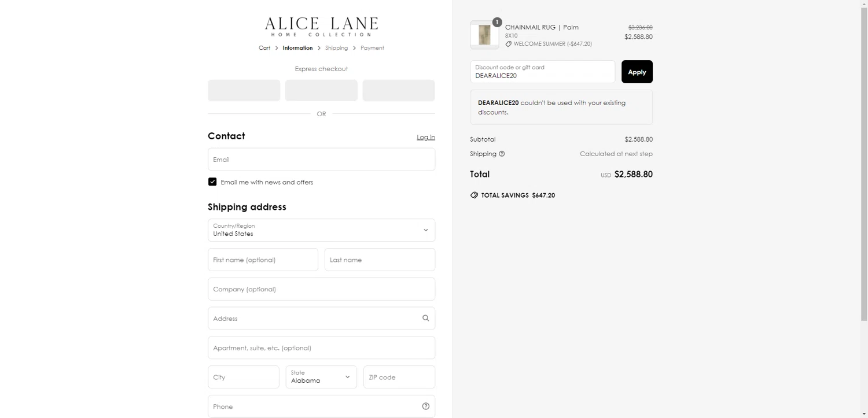The height and width of the screenshot is (418, 868).
Task: Select the Shipping breadcrumb step
Action: pos(336,48)
